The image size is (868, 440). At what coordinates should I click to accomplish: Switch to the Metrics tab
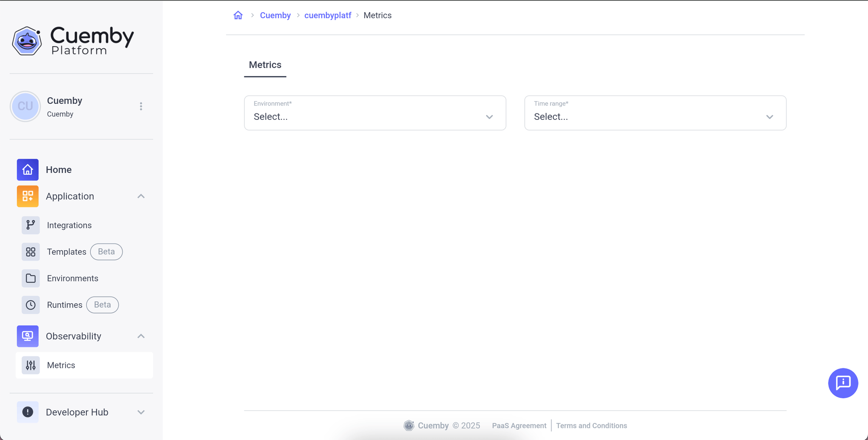pyautogui.click(x=265, y=65)
